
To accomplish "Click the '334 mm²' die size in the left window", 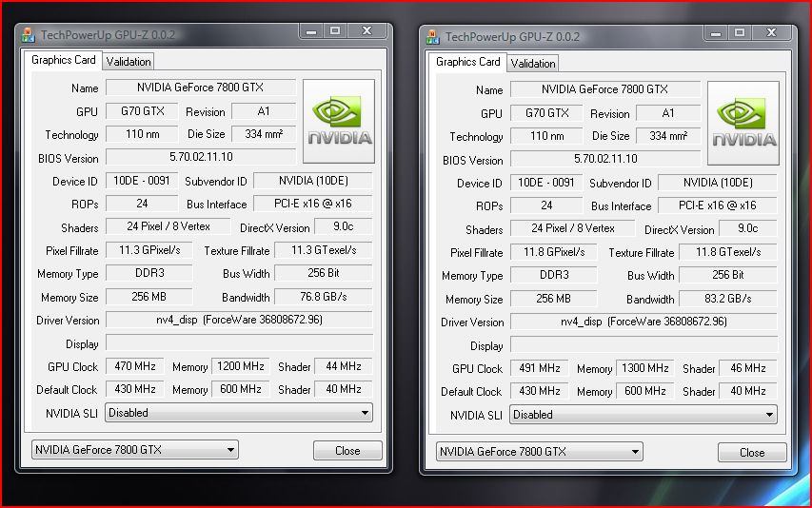I will [264, 134].
